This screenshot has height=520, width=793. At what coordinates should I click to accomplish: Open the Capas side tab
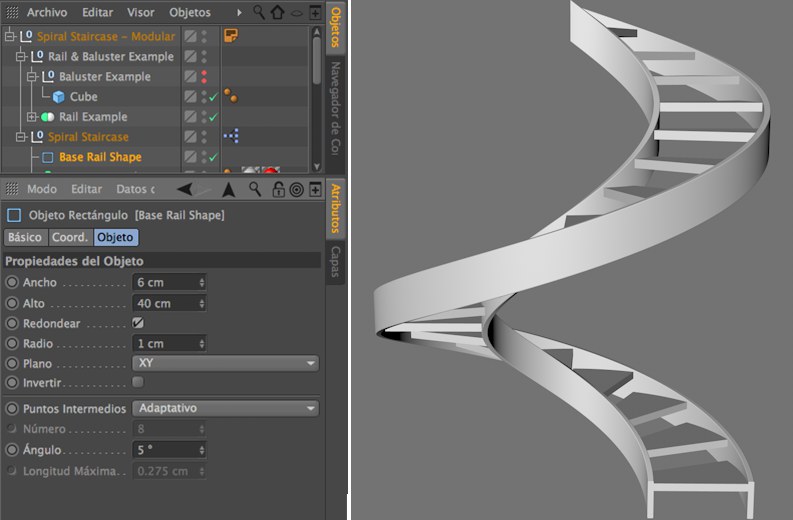[335, 260]
